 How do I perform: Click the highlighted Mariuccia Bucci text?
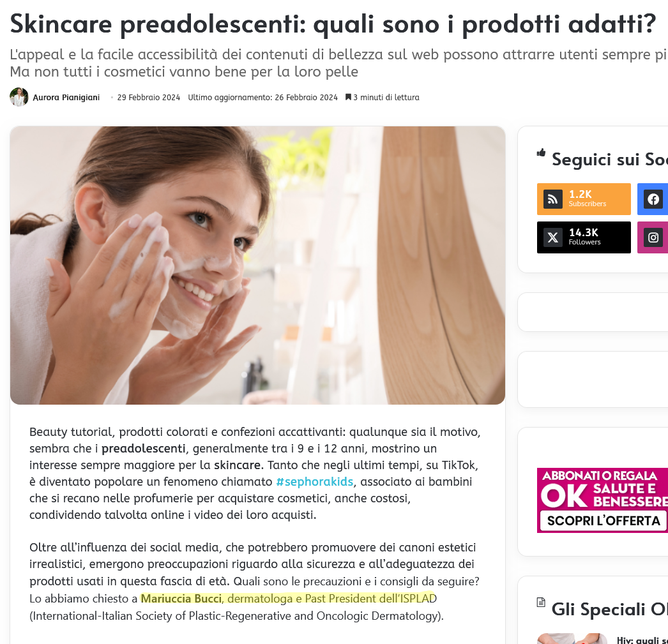(181, 599)
